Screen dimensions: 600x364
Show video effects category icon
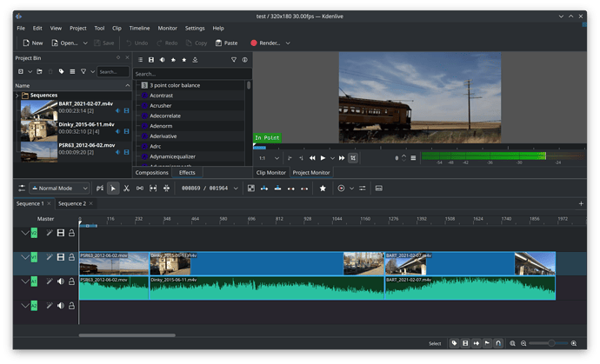click(151, 60)
